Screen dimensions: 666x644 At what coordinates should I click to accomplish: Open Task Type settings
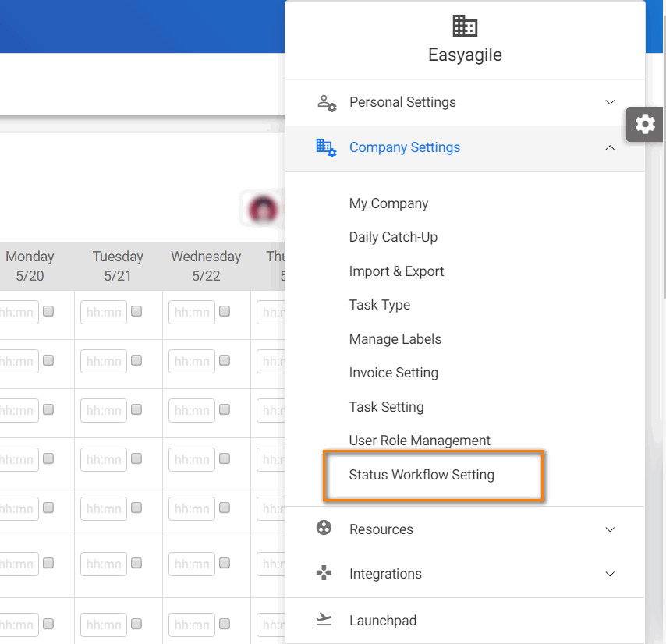point(379,305)
